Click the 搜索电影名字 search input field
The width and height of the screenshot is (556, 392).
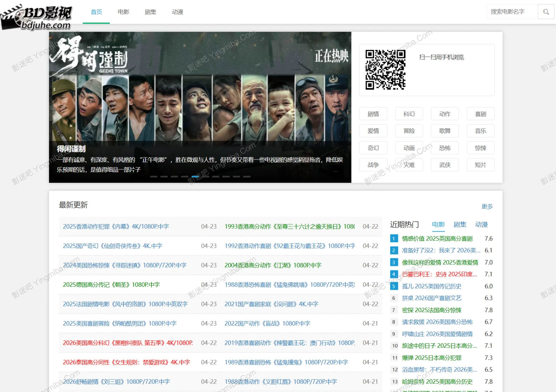pos(512,12)
